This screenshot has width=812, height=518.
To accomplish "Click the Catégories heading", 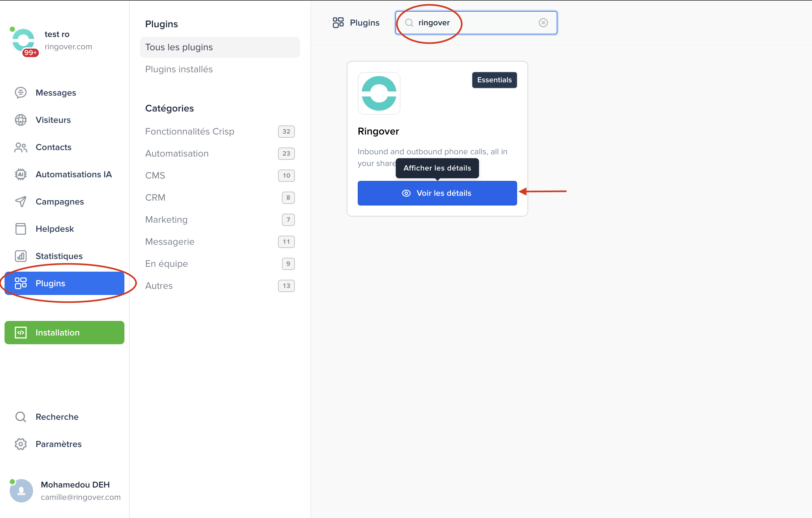I will pyautogui.click(x=169, y=108).
